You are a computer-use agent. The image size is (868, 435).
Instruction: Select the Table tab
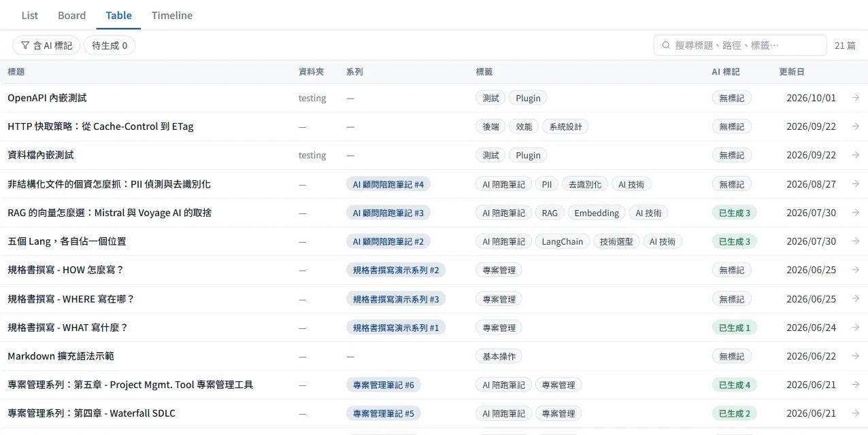119,15
